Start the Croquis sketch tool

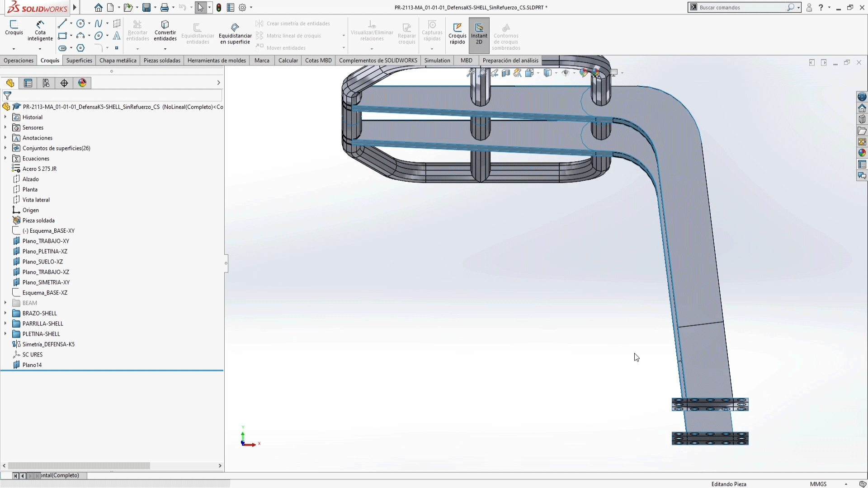(14, 28)
